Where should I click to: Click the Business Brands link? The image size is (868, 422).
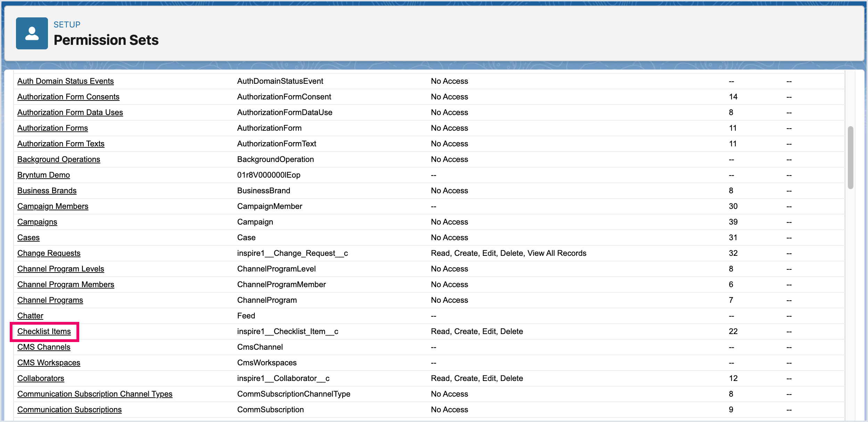[47, 190]
